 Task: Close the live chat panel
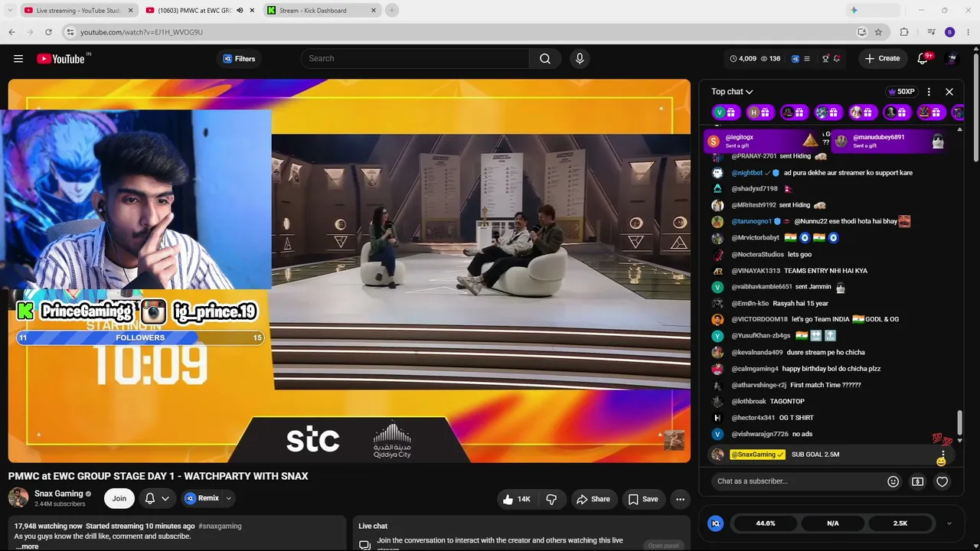(949, 92)
